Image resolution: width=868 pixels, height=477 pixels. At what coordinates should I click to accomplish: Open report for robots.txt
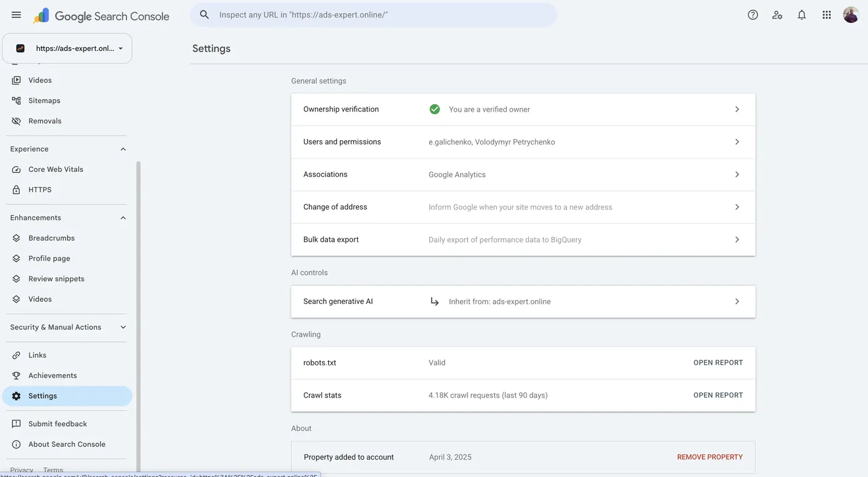718,363
